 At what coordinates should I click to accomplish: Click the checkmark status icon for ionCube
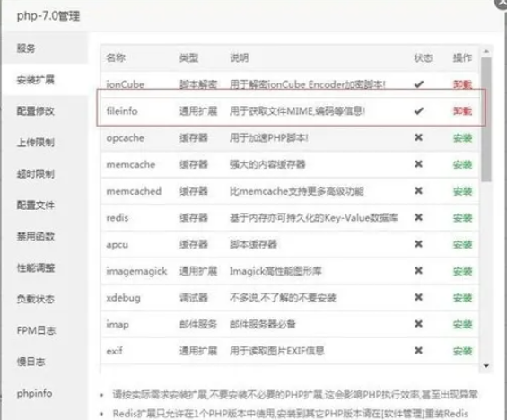coord(419,84)
